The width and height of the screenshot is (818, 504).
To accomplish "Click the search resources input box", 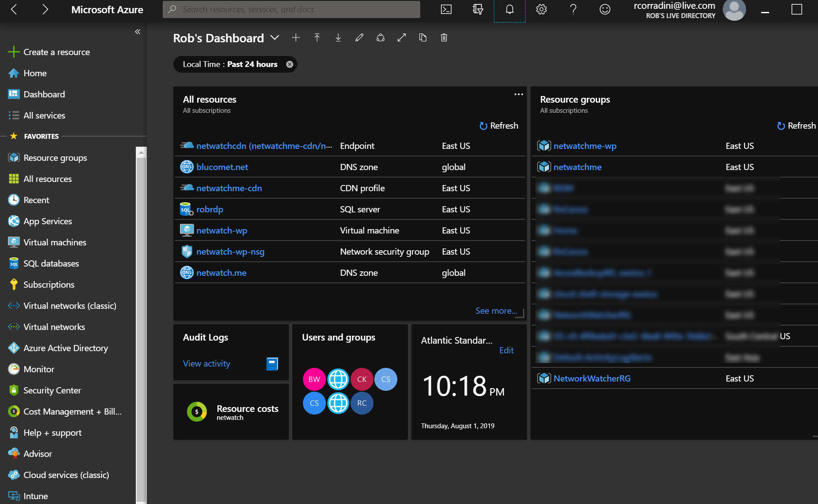I will coord(291,9).
